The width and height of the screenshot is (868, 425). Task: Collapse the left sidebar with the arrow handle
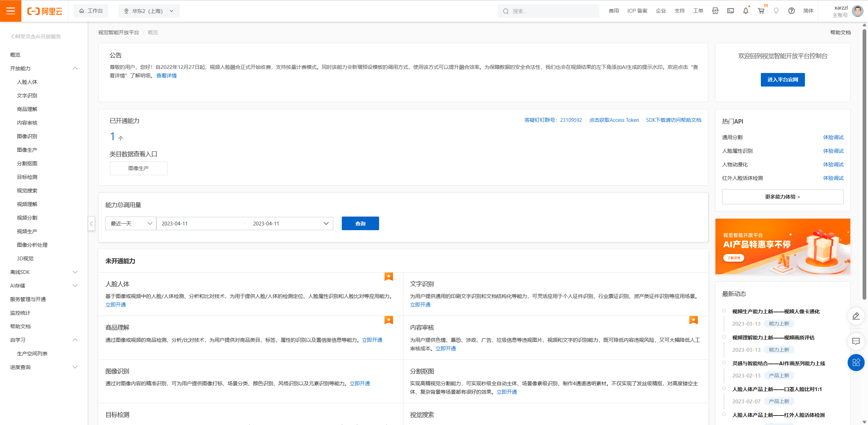(91, 224)
